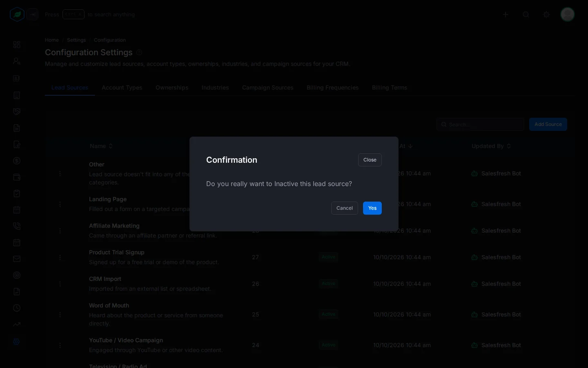This screenshot has height=368, width=588.
Task: Open row menu for the Other lead source
Action: coord(60,173)
